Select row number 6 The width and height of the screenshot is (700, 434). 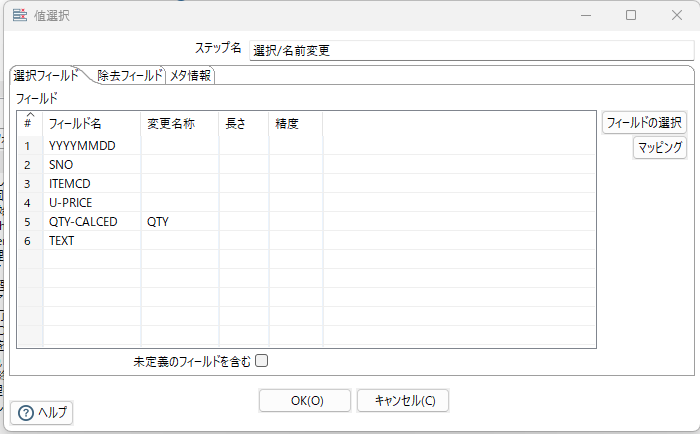(x=30, y=241)
